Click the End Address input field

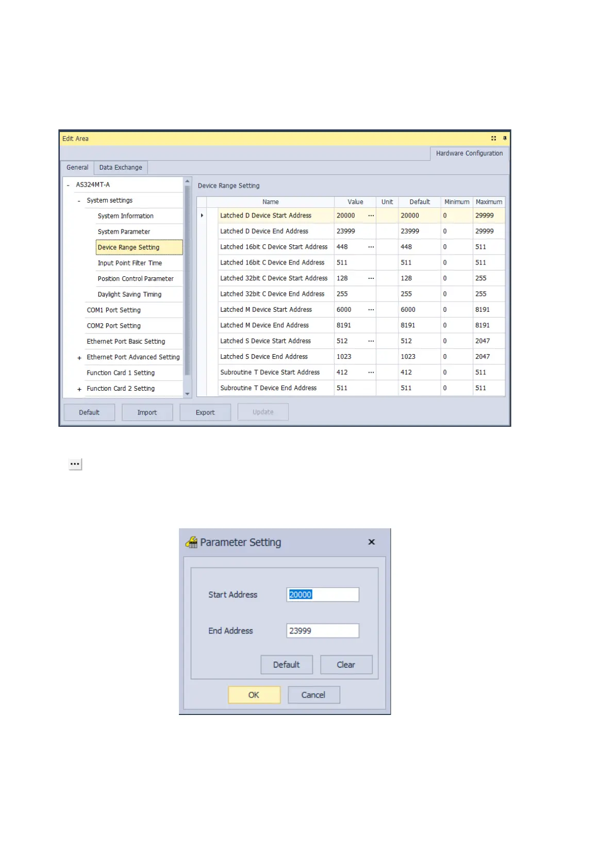[x=323, y=631]
